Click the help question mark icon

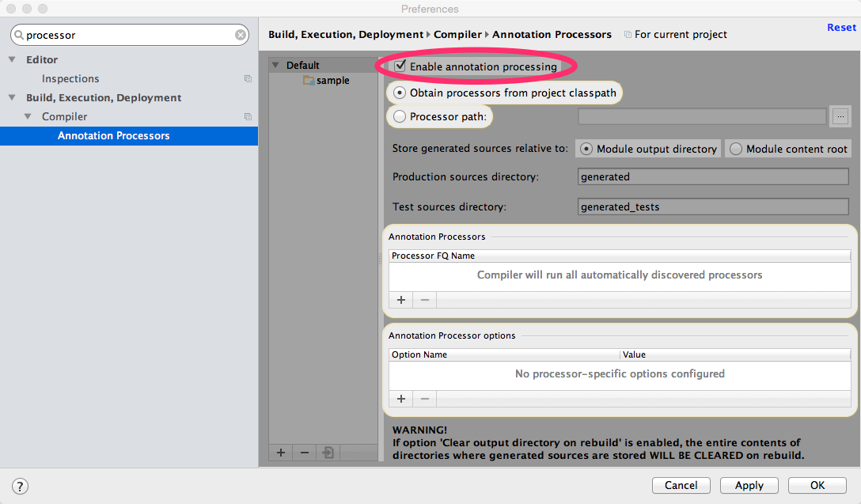(20, 486)
